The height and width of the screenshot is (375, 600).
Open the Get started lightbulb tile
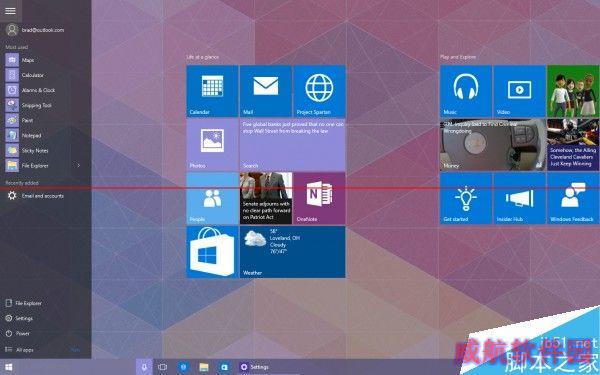click(466, 198)
